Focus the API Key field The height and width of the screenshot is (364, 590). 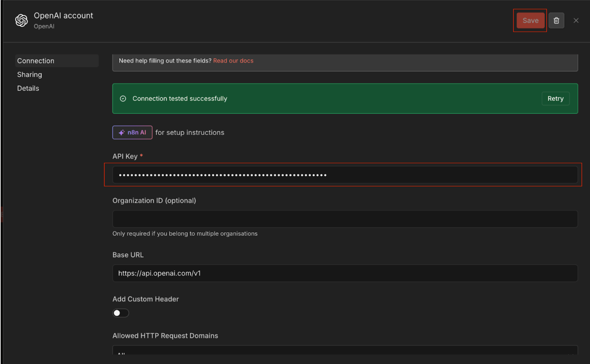[345, 175]
